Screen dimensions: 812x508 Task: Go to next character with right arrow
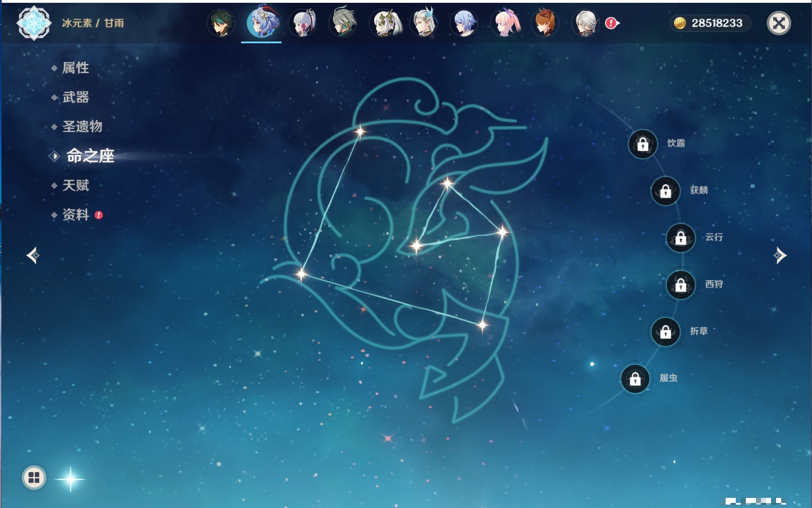tap(779, 255)
